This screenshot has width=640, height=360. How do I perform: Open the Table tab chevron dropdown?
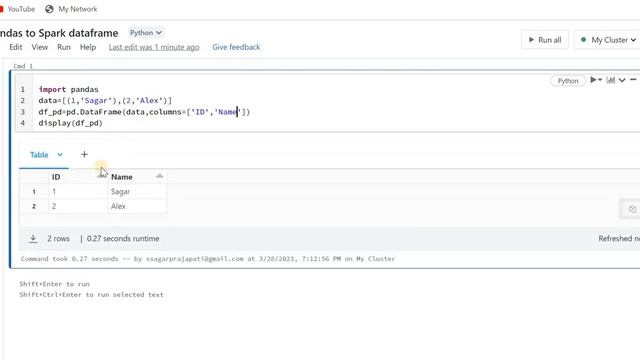tap(60, 155)
